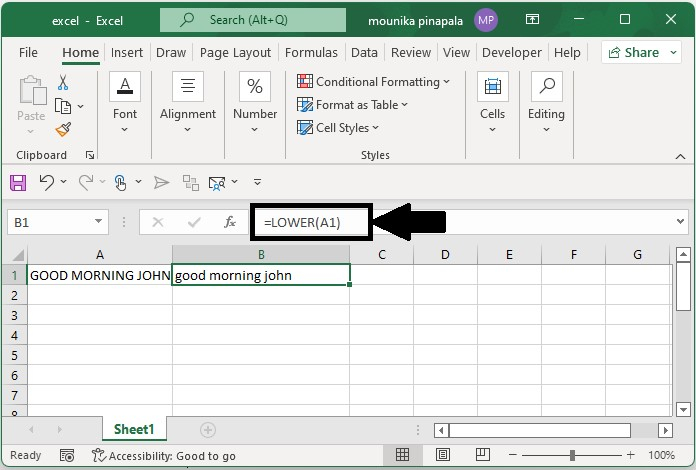This screenshot has width=696, height=470.
Task: Click the Redo arrow icon
Action: pyautogui.click(x=86, y=182)
